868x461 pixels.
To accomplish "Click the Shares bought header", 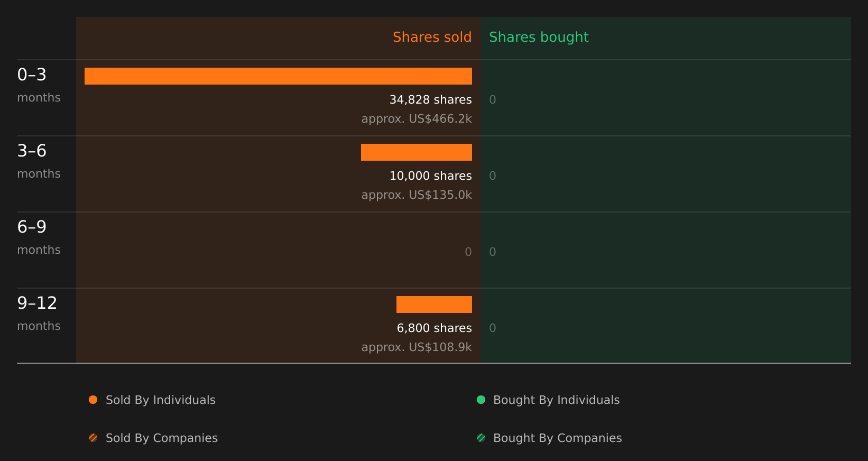I will (x=539, y=38).
